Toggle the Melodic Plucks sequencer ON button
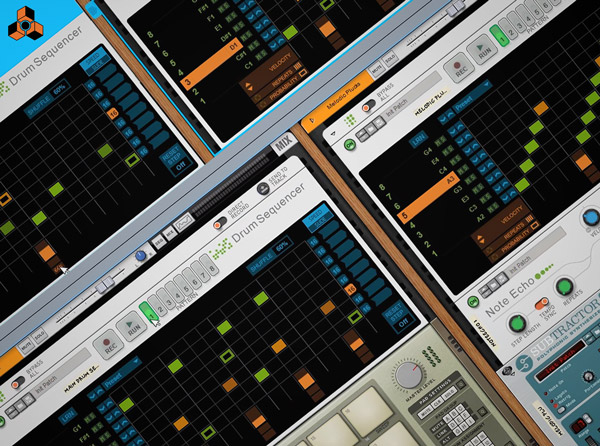The height and width of the screenshot is (446, 600). [x=349, y=145]
